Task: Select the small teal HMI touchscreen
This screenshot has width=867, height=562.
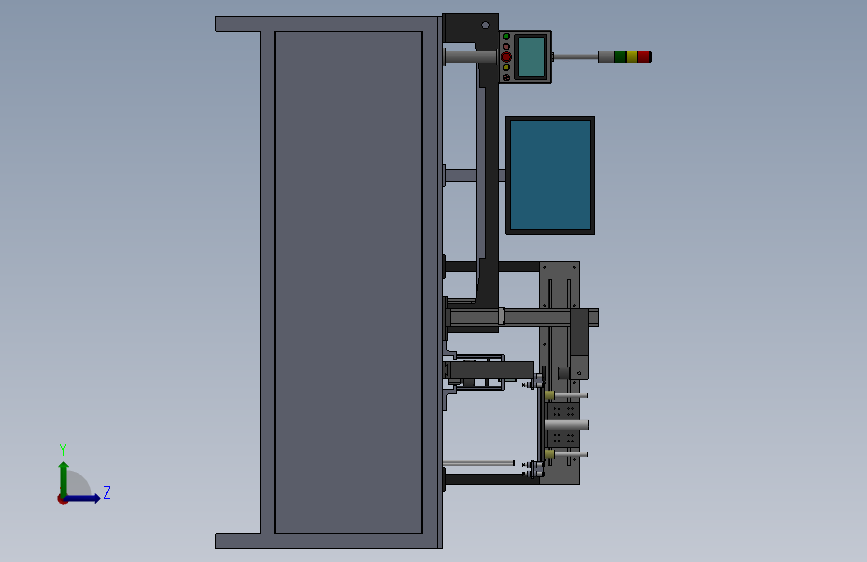Action: [x=531, y=57]
